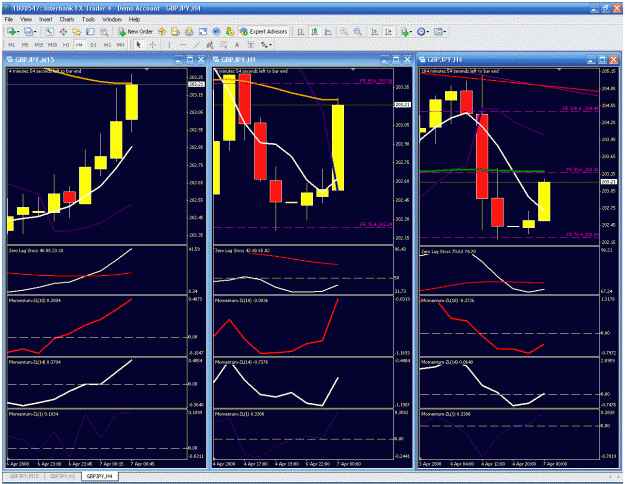Open the Arrows objects dropdown
Image resolution: width=625 pixels, height=484 pixels.
pos(266,45)
